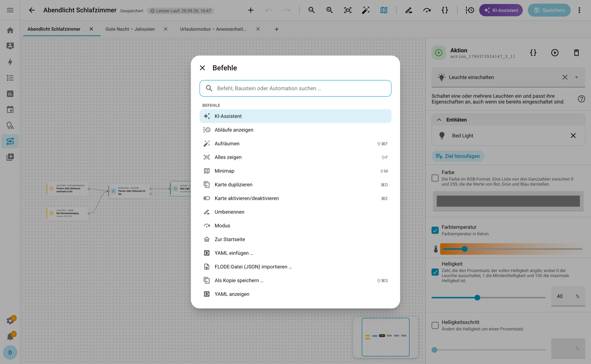Click the purple KI-Assistent button
This screenshot has height=364, width=591.
click(x=501, y=10)
